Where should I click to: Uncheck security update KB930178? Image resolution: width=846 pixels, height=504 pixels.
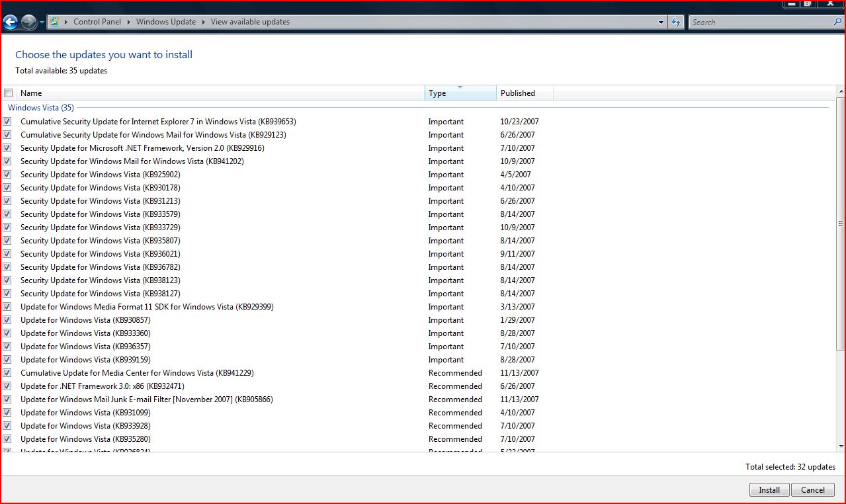click(7, 188)
